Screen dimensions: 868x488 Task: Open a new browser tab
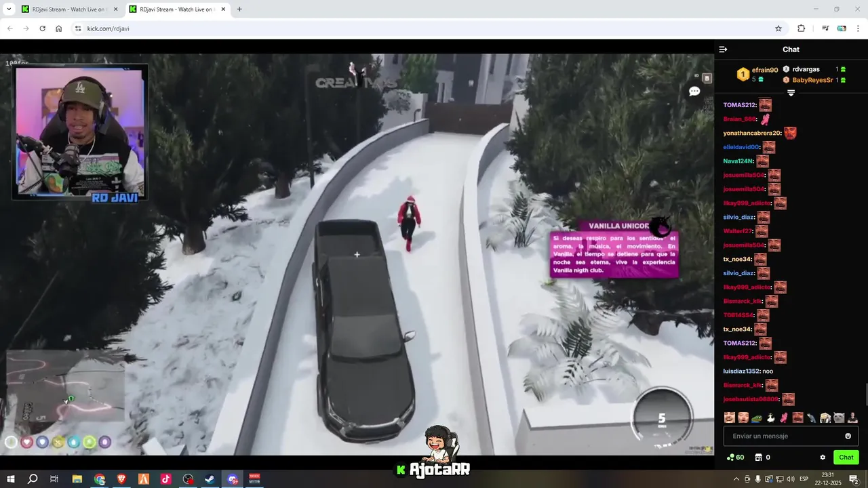[x=239, y=9]
